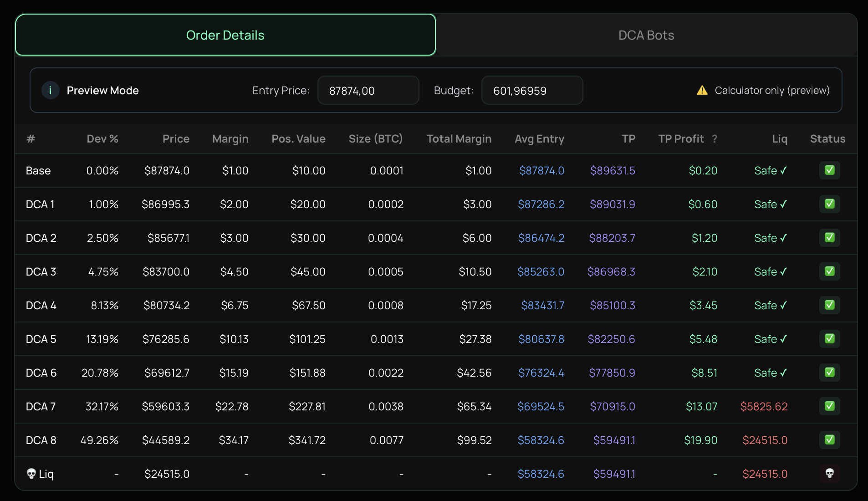Toggle the DCA 4 status checkbox

[829, 305]
